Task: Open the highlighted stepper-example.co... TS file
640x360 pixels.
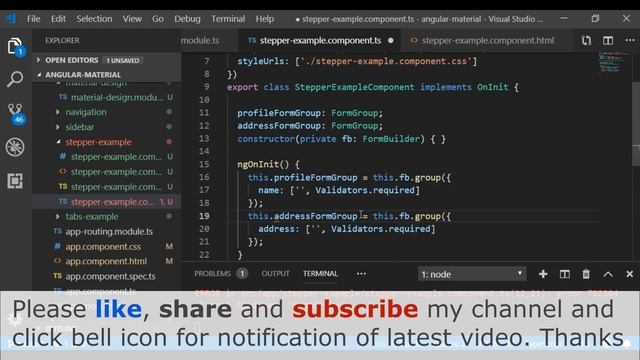Action: (x=107, y=202)
